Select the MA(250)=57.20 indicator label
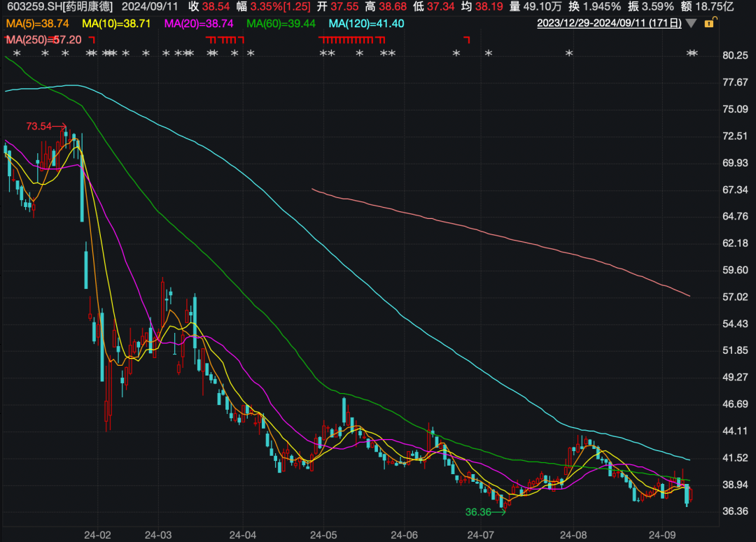This screenshot has height=542, width=756. click(43, 40)
